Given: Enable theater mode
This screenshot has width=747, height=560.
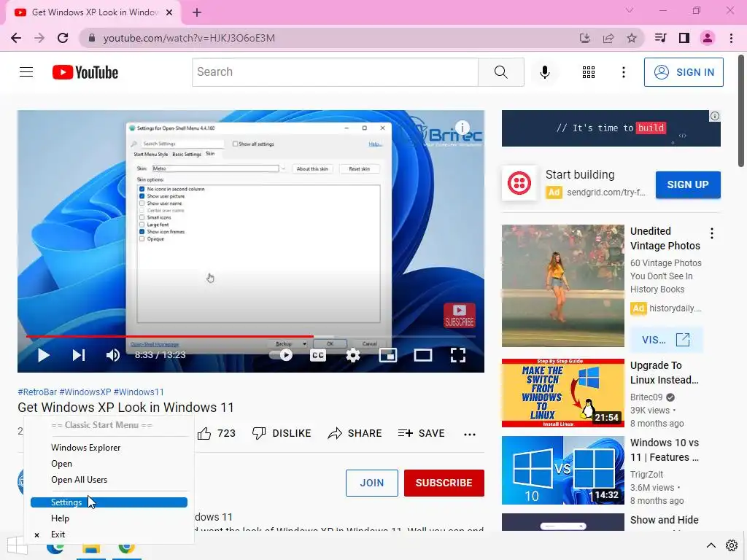Looking at the screenshot, I should 422,355.
